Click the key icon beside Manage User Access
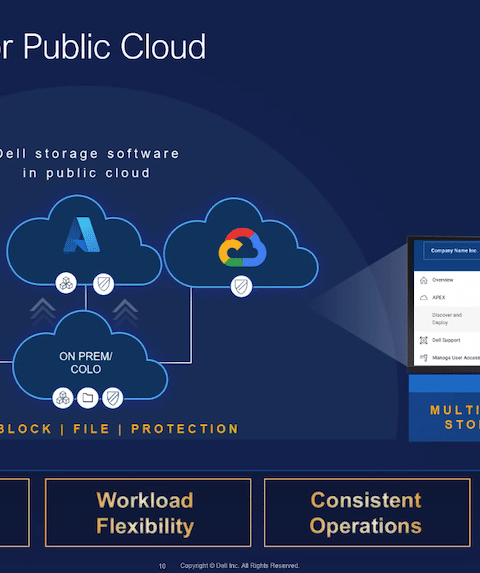The image size is (480, 573). click(x=424, y=357)
